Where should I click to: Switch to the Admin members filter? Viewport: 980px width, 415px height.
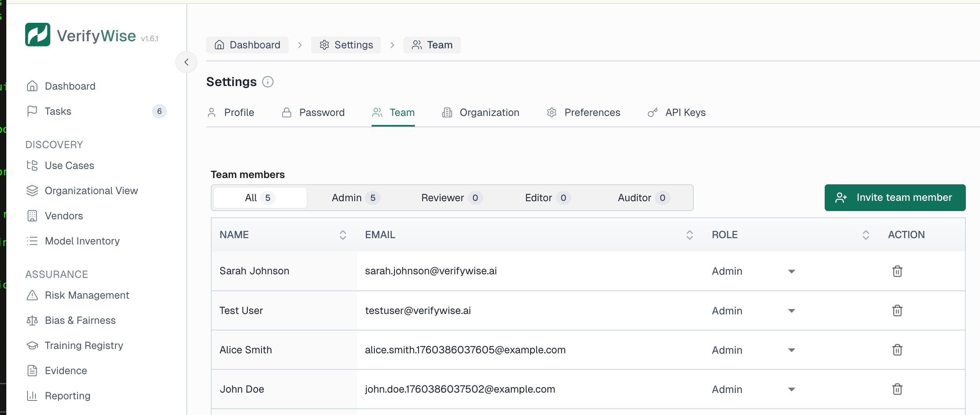pos(355,198)
